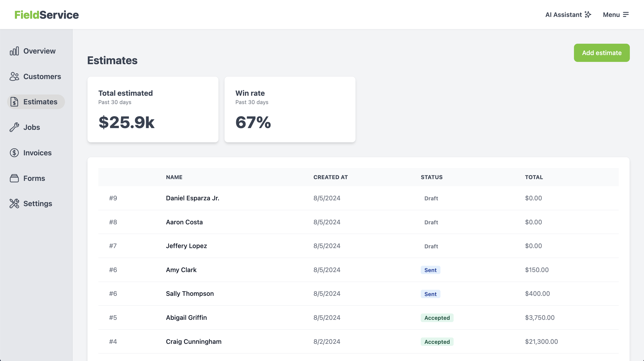Open the Forms sidebar icon

click(x=14, y=178)
